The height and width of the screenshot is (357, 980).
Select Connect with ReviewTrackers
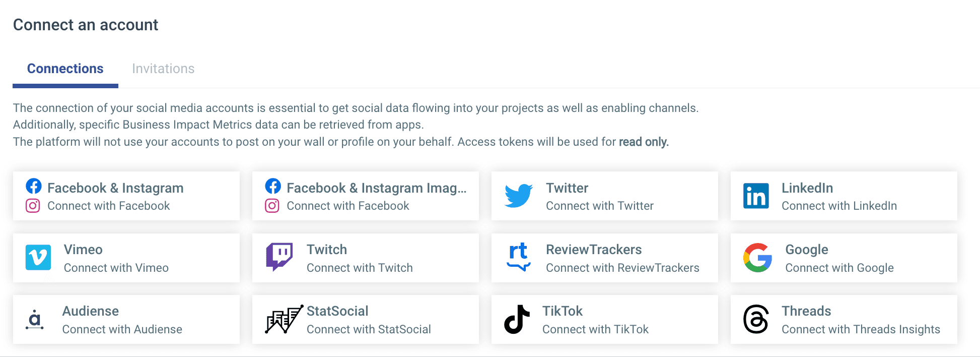(622, 268)
